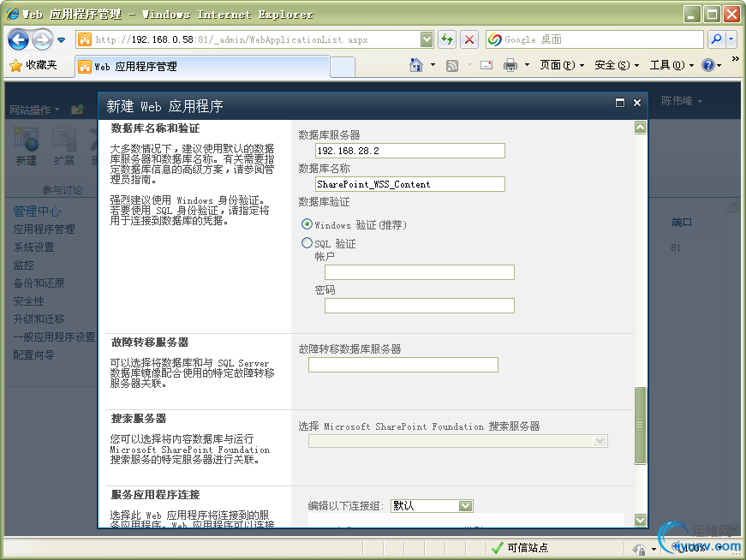Open the 页面(P) menu
The width and height of the screenshot is (746, 560).
point(561,65)
